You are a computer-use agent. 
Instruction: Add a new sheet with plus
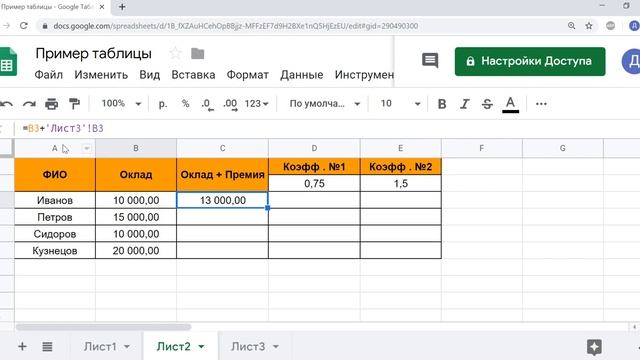22,347
